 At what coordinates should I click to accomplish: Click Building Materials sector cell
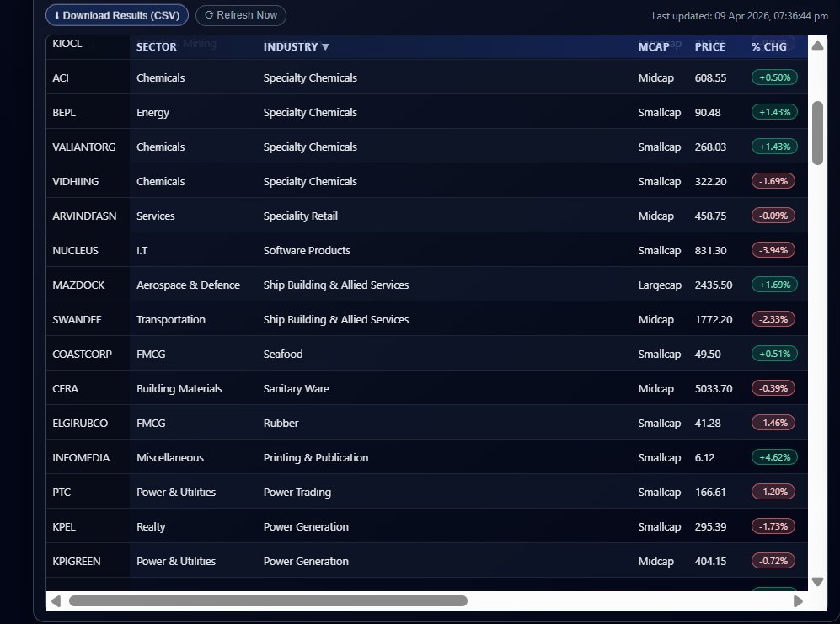point(179,389)
